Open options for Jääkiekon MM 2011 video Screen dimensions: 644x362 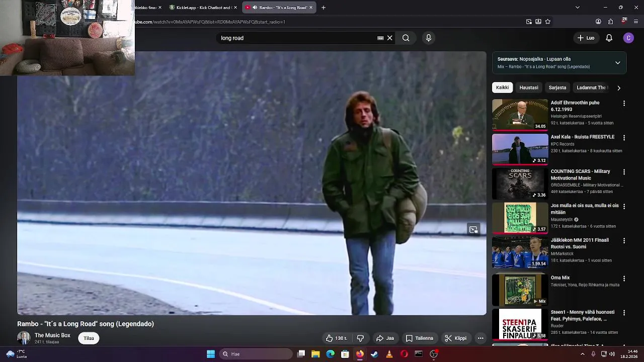pos(624,240)
